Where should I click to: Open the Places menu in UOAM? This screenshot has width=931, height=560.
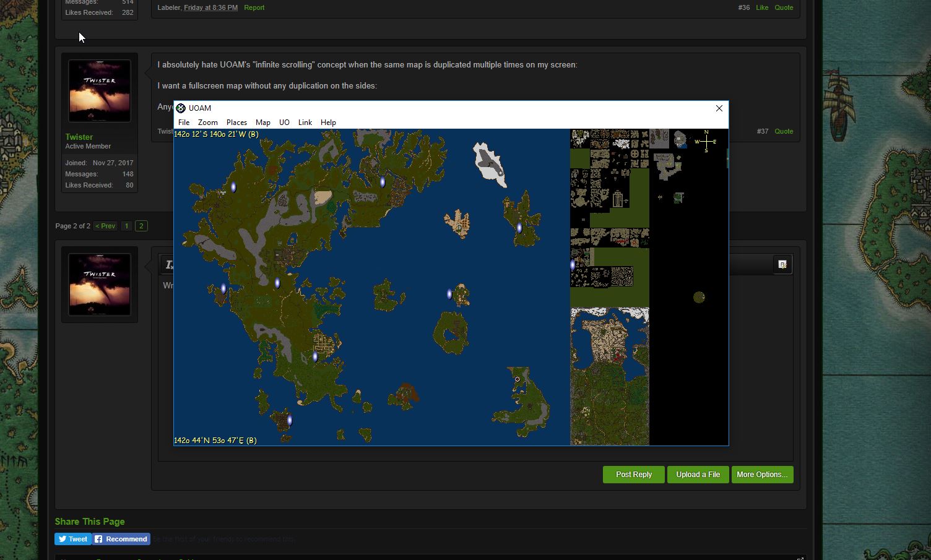click(236, 123)
